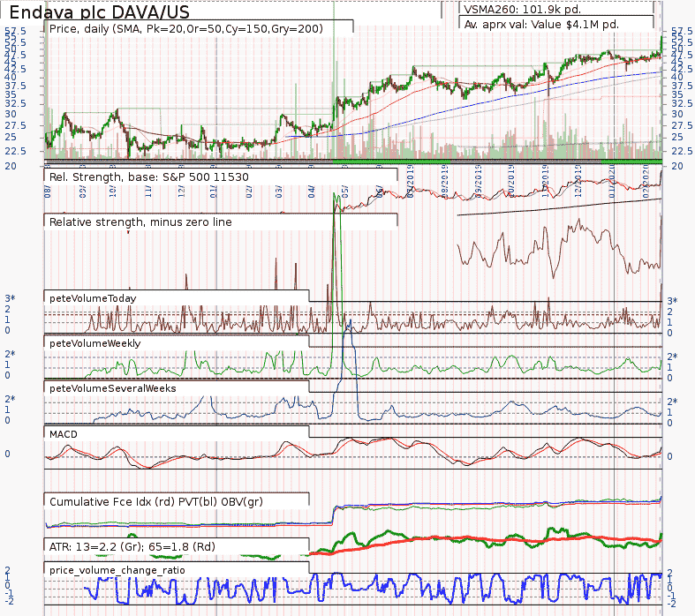Click the '3*' mark left of peteVolumeToday
The image size is (695, 616).
(x=10, y=298)
